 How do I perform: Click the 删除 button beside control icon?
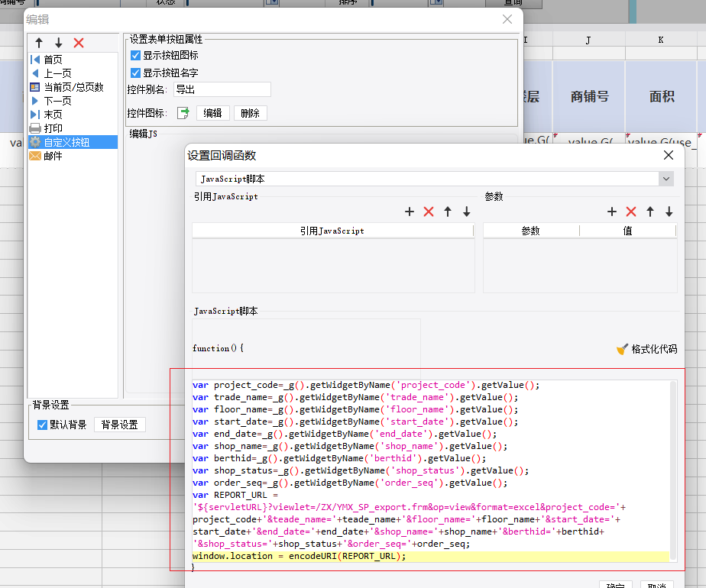click(x=250, y=113)
